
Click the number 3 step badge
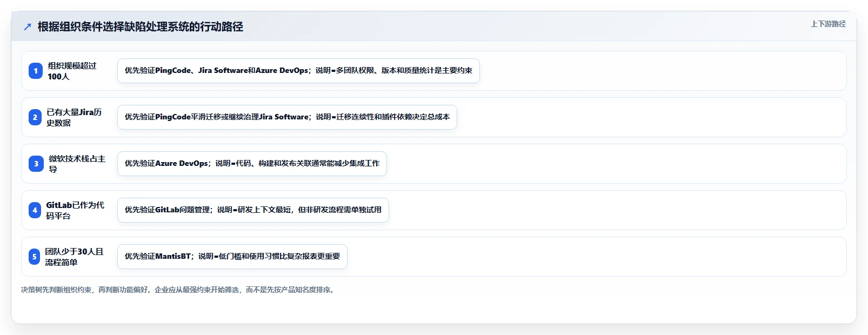(x=36, y=164)
